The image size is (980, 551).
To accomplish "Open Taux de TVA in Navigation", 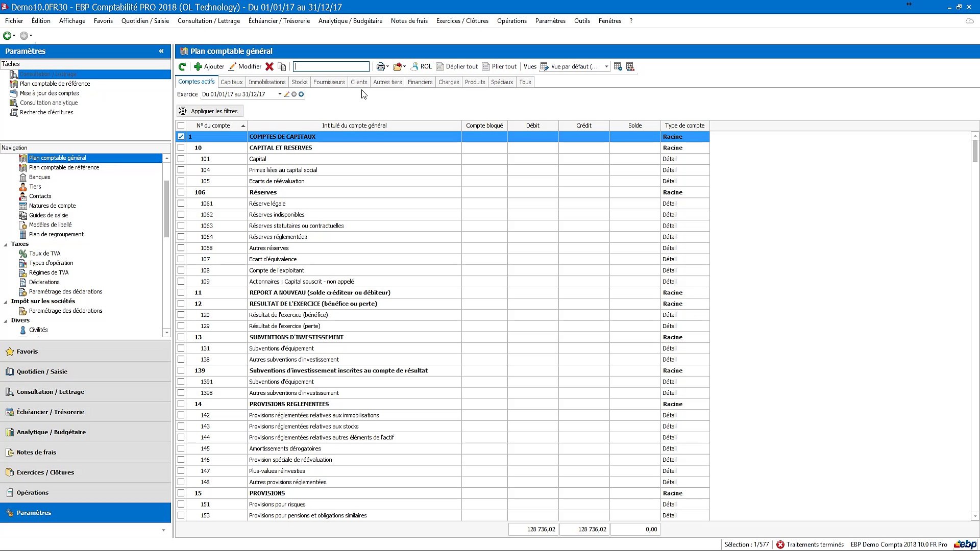I will coord(44,254).
